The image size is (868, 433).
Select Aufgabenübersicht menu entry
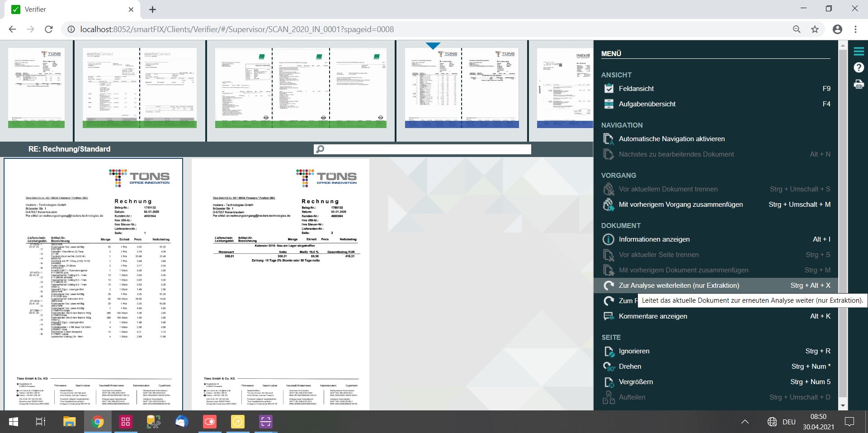click(x=647, y=104)
